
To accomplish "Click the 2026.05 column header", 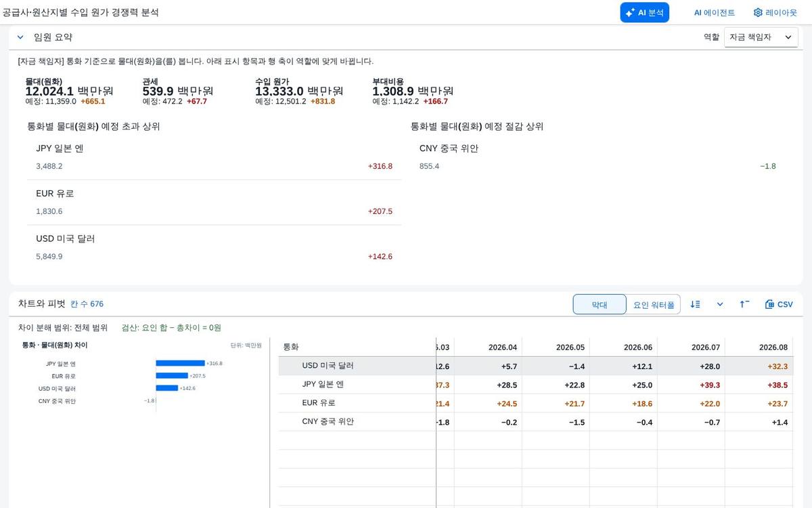I will coord(556,347).
